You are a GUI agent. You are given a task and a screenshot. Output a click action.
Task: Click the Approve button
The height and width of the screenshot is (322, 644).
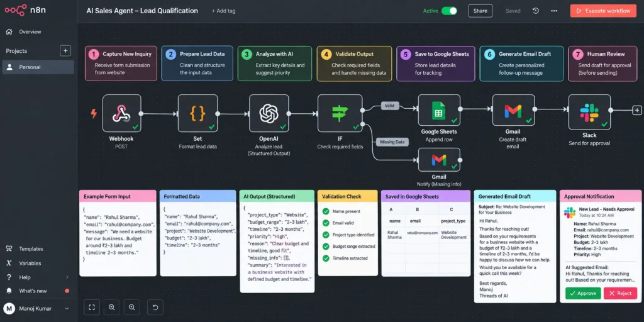[x=583, y=293]
